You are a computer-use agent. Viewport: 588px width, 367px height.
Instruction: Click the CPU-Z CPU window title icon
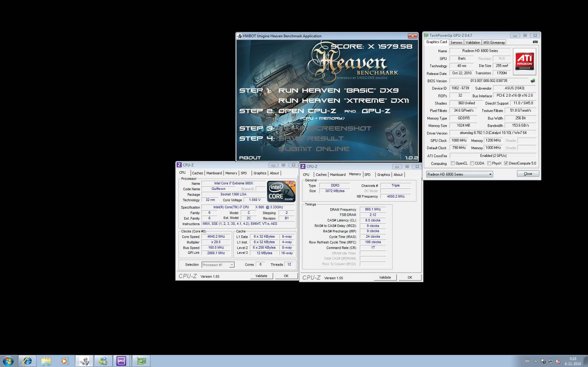pyautogui.click(x=179, y=165)
